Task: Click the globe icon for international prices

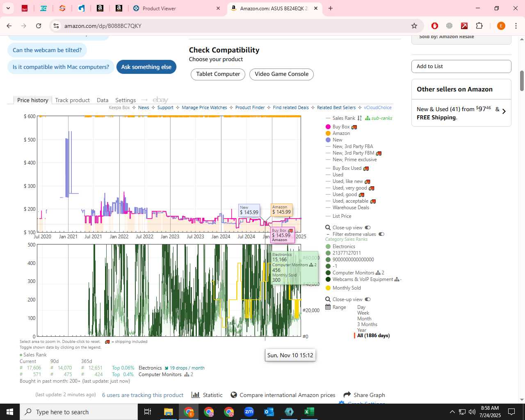Action: [234, 395]
